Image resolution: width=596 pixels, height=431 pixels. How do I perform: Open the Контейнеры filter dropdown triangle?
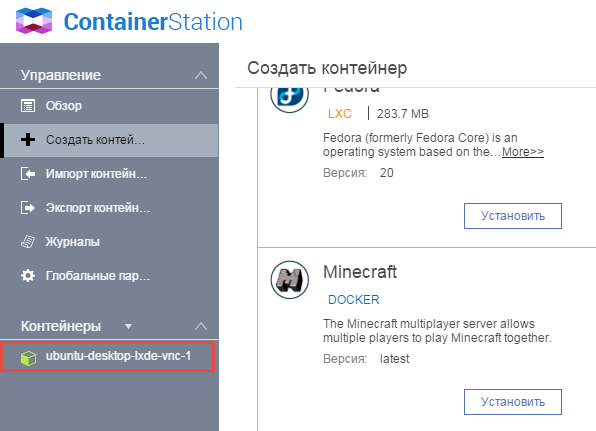pos(128,326)
